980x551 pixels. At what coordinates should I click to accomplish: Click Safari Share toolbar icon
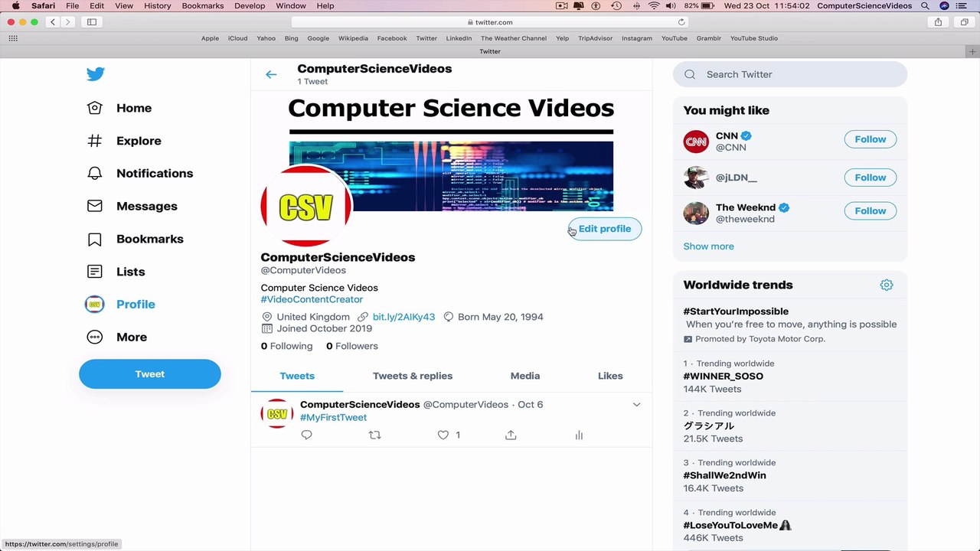938,22
